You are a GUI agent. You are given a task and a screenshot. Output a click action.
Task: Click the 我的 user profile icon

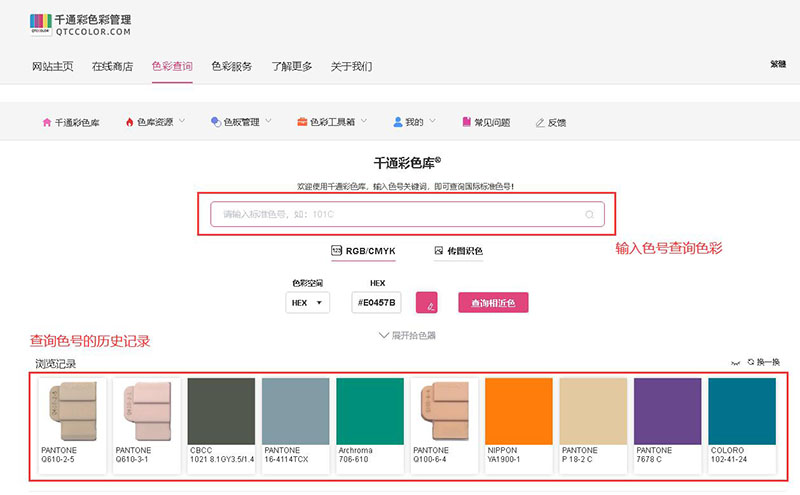point(398,122)
